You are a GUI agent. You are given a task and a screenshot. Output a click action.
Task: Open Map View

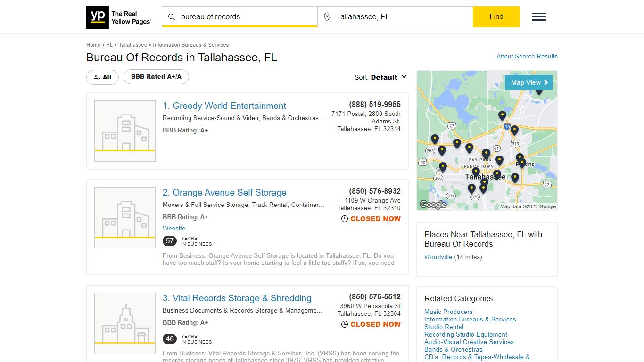pyautogui.click(x=528, y=82)
